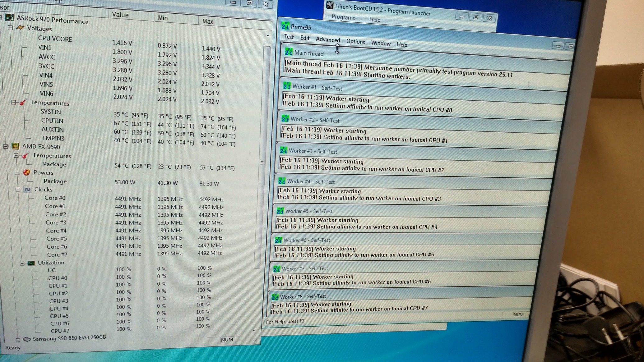Image resolution: width=644 pixels, height=362 pixels.
Task: Click the 'For Help, press F1' status text
Action: point(285,321)
